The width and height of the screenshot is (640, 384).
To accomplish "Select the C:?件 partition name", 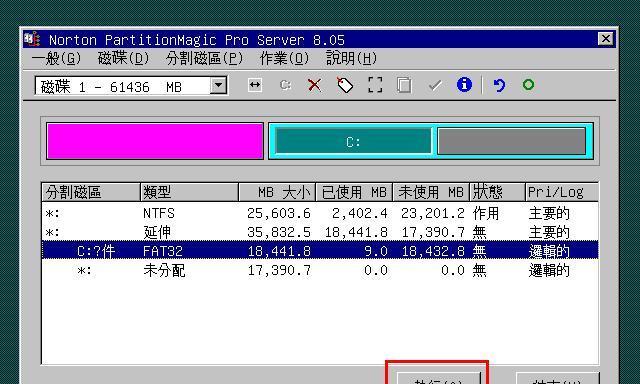I will (x=96, y=251).
